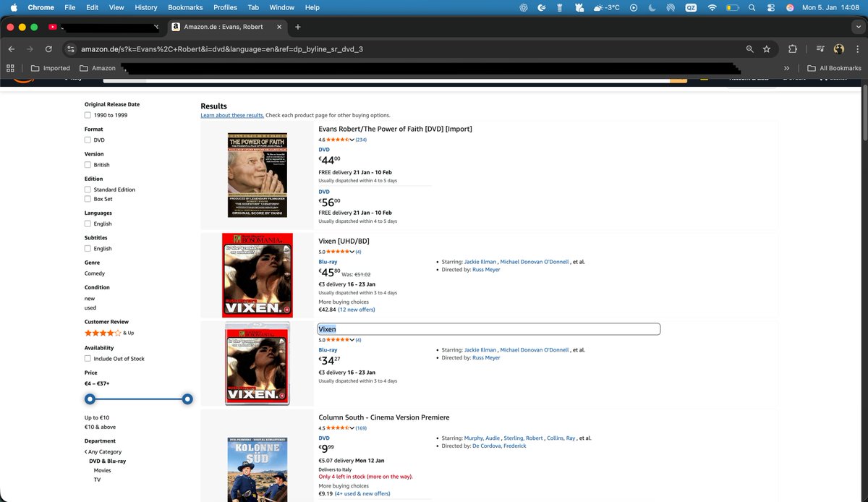Open Evans Robert/The Power of Faith title
Screen dimensions: 868x502
[x=395, y=129]
